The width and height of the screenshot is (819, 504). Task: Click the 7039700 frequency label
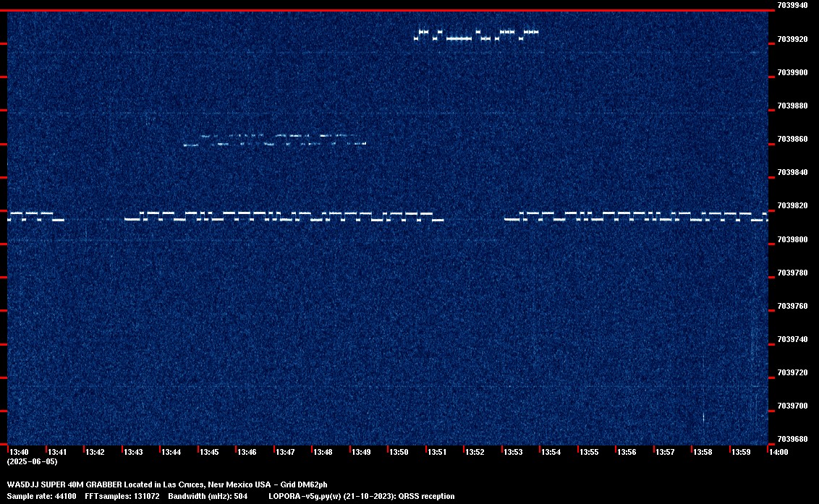[792, 406]
